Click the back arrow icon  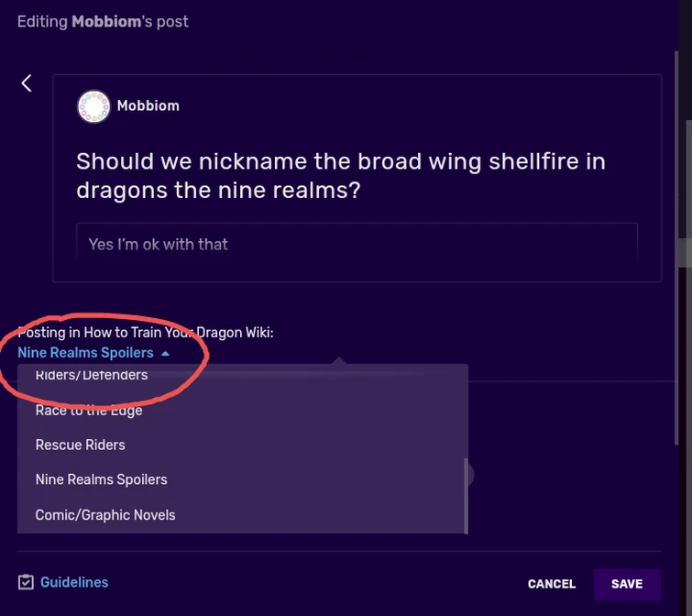pos(27,83)
